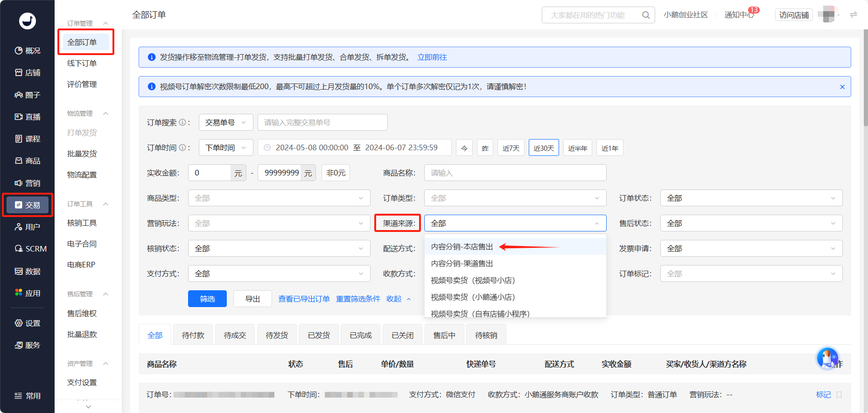868x413 pixels.
Task: Open the 商品 products sidebar item
Action: [x=27, y=161]
